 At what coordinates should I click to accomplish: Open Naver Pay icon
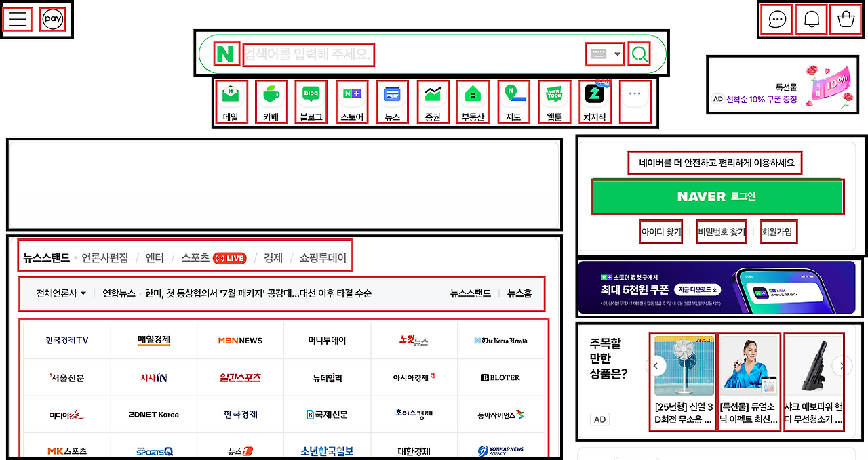53,19
